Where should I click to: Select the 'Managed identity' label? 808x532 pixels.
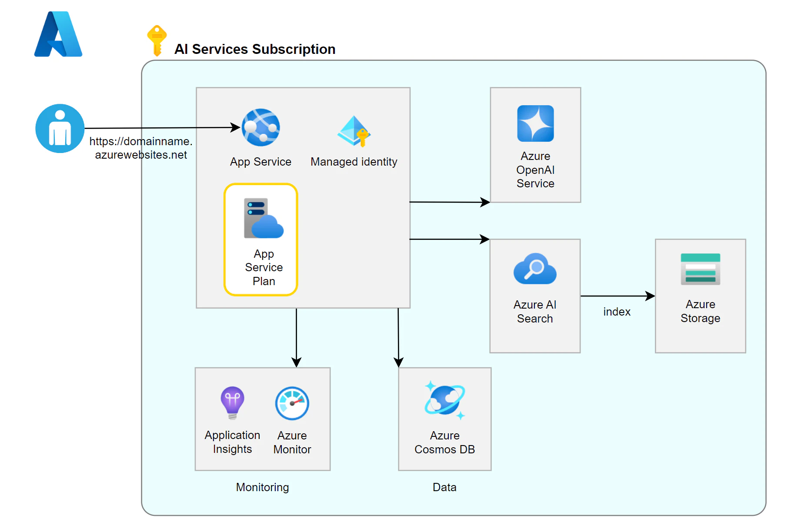click(x=354, y=162)
